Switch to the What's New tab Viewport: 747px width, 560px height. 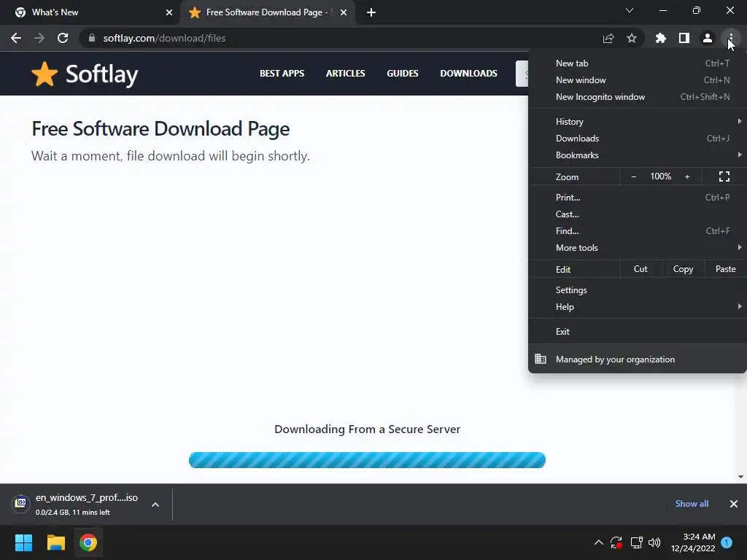[x=89, y=12]
